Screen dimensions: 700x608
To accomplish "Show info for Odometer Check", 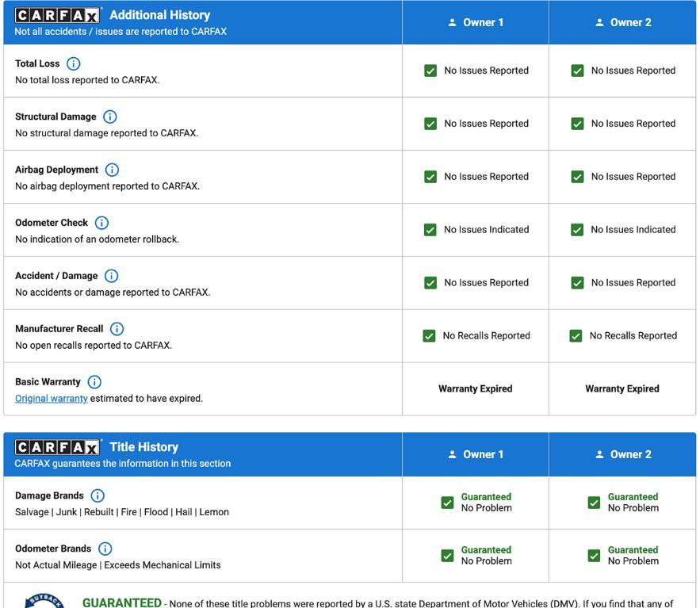I will pos(101,223).
